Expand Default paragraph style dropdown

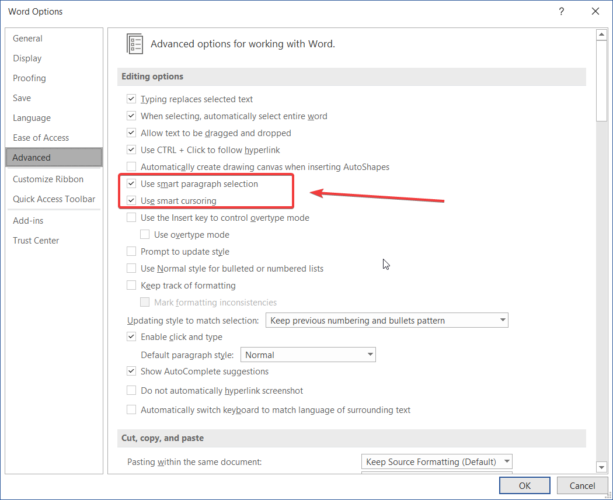pos(308,355)
